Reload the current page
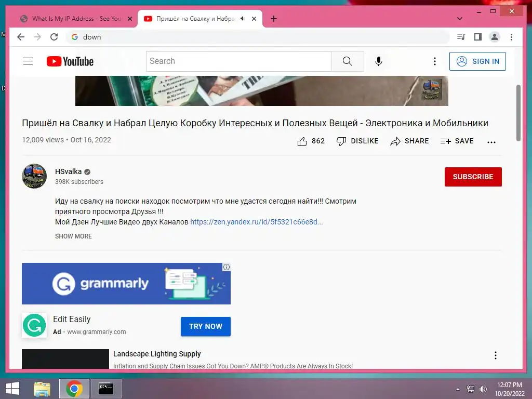532x399 pixels. [54, 37]
